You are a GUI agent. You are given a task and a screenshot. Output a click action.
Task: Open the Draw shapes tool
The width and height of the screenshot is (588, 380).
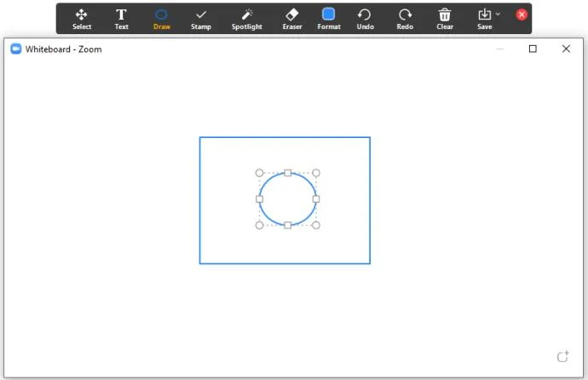pyautogui.click(x=162, y=19)
